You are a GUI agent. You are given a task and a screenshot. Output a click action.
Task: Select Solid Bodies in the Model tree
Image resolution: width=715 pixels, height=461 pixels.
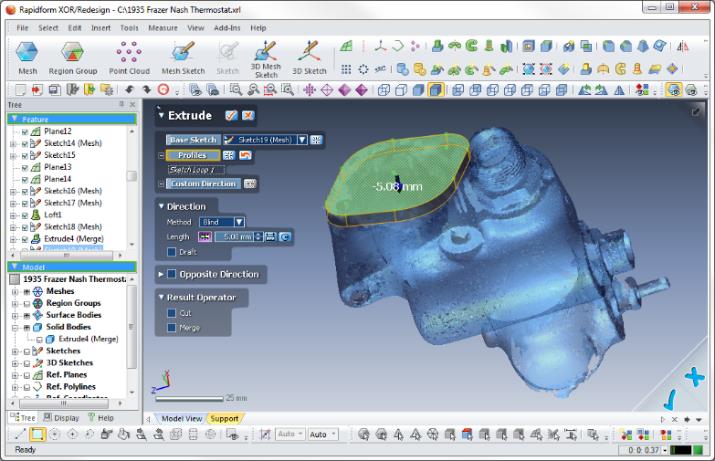coord(68,327)
